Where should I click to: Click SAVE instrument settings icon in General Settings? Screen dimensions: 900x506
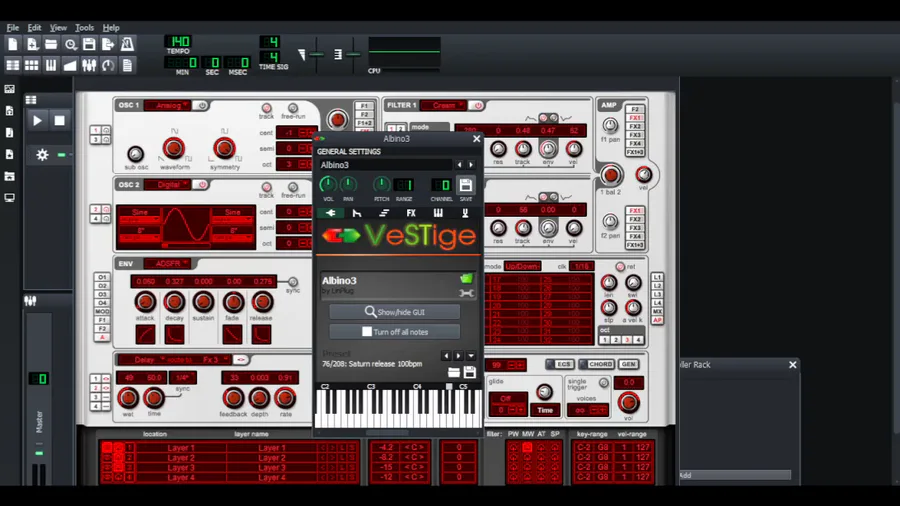(465, 185)
